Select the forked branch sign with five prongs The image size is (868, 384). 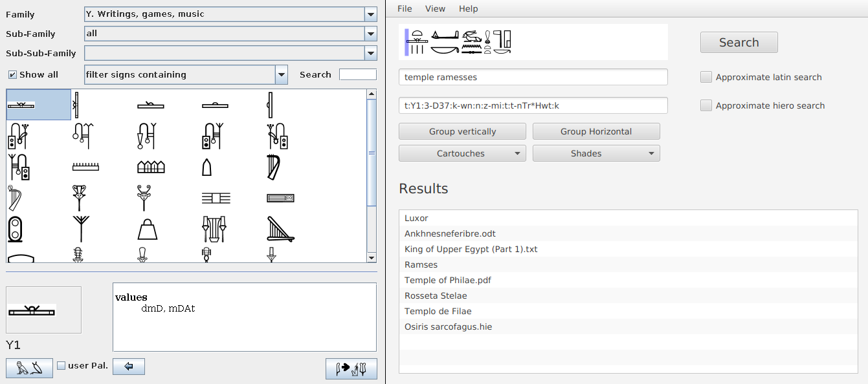82,229
